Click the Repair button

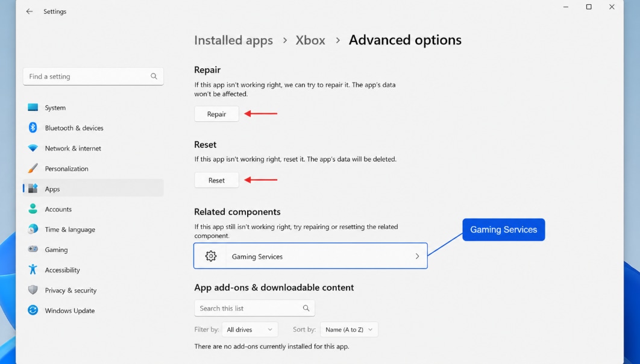[216, 114]
